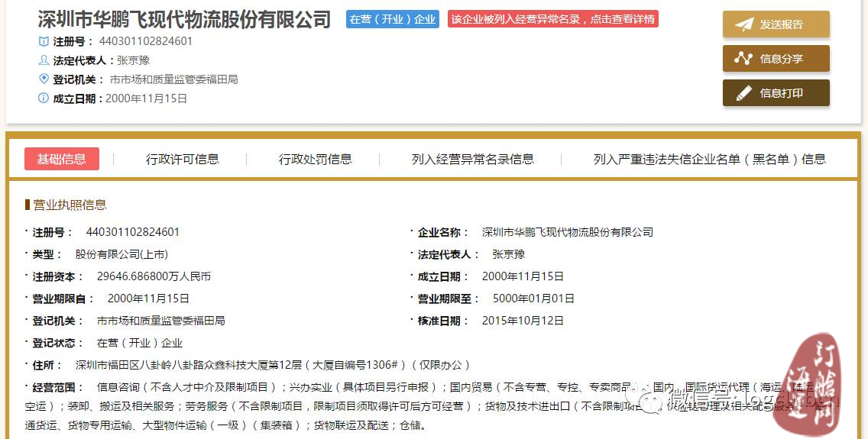Viewport: 868px width, 439px height.
Task: Click the 股份有限公司(上市) type value
Action: coord(121,254)
